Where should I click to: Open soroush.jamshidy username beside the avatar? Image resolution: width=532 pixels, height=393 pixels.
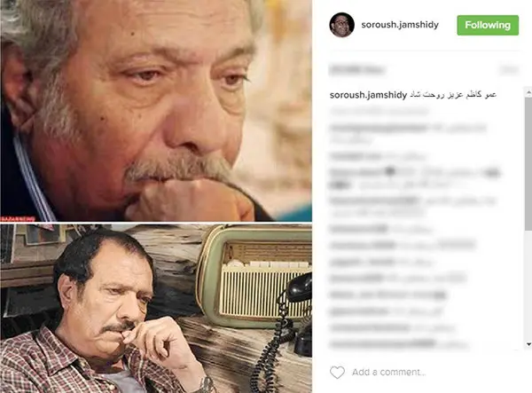(x=400, y=25)
